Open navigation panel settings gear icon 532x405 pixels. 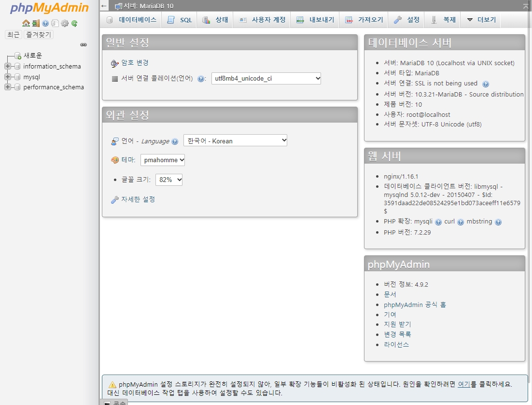[x=65, y=23]
